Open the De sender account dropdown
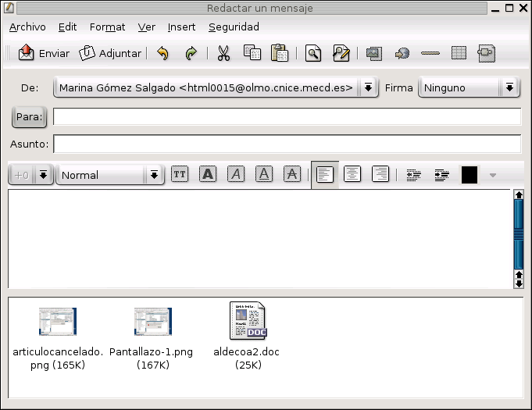Viewport: 532px width, 410px height. point(369,87)
